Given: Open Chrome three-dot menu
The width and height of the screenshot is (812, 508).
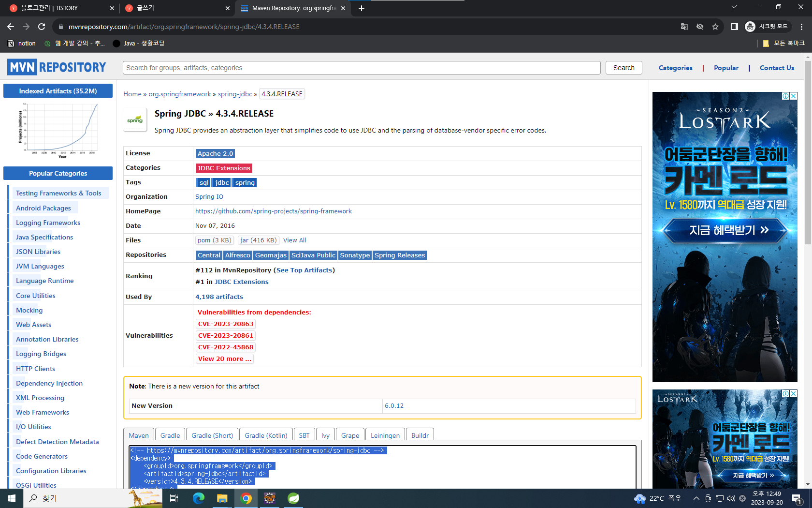Looking at the screenshot, I should point(801,27).
